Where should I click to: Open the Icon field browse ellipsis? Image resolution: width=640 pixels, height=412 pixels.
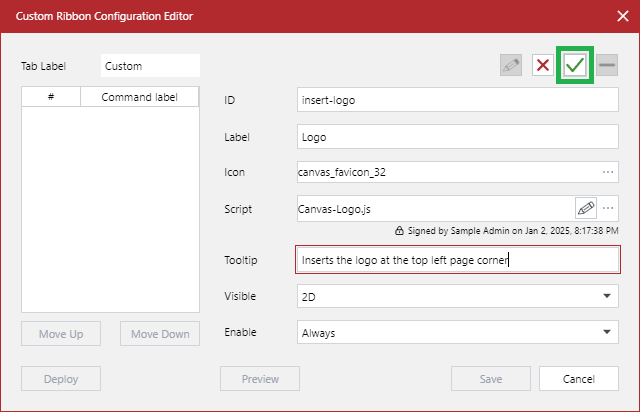point(608,172)
